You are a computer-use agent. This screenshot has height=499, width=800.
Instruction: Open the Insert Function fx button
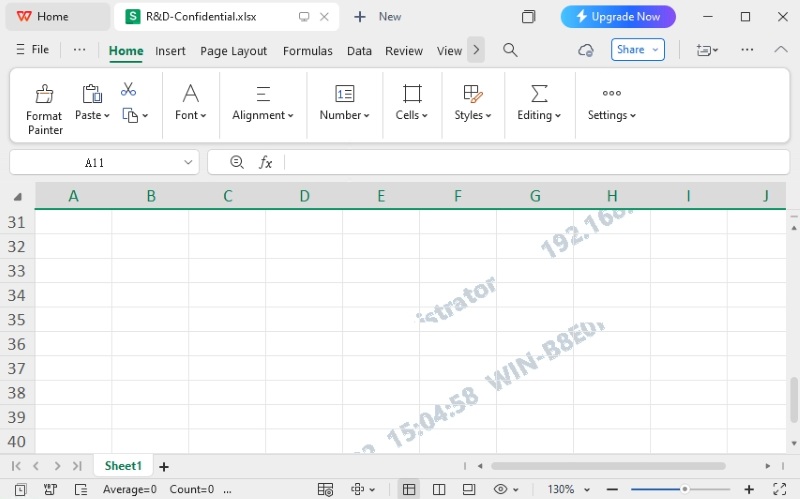265,162
